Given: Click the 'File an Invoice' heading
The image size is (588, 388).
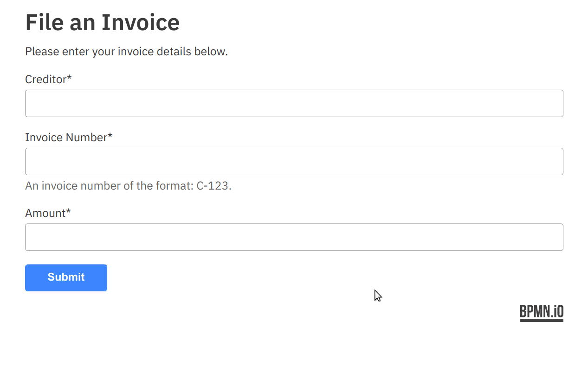Looking at the screenshot, I should pos(102,22).
